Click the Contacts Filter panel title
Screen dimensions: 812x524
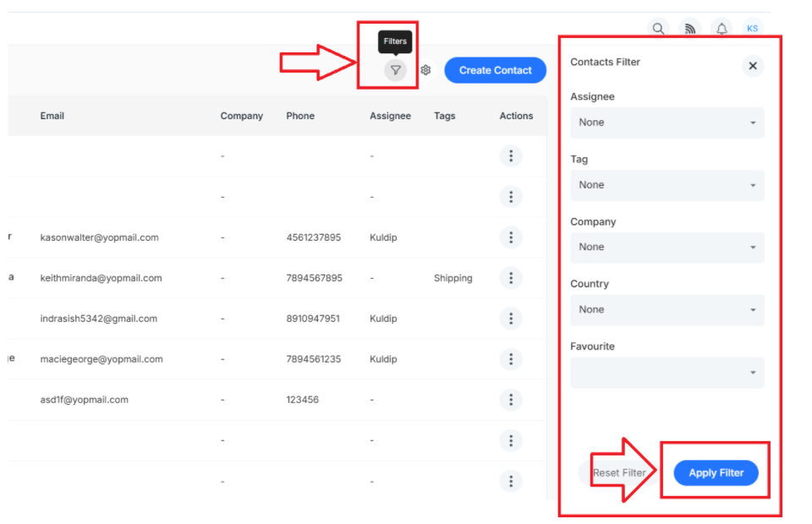605,62
